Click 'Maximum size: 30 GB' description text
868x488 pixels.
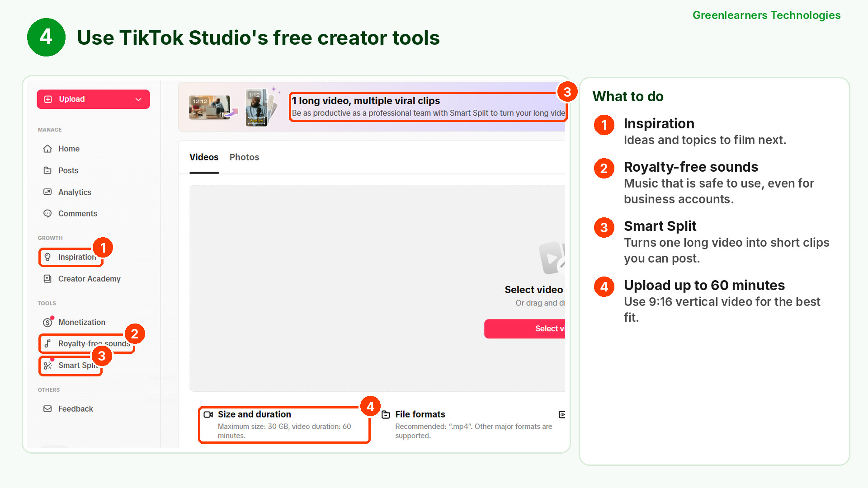click(x=284, y=431)
